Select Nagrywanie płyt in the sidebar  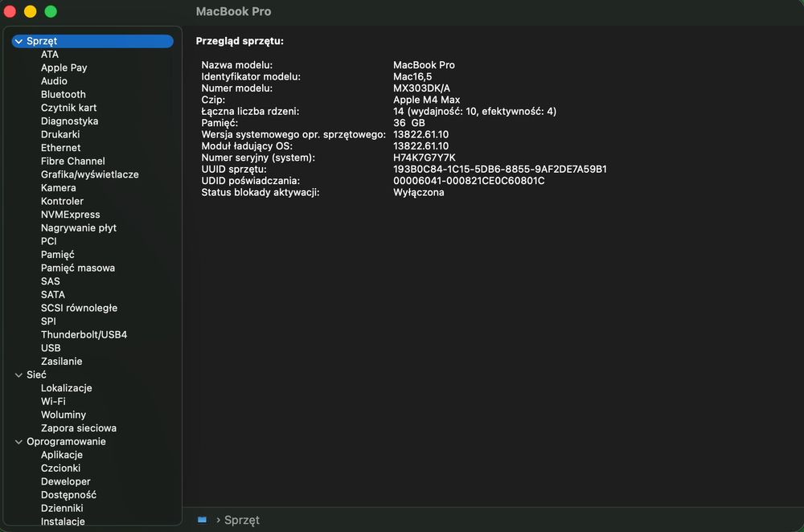tap(79, 227)
